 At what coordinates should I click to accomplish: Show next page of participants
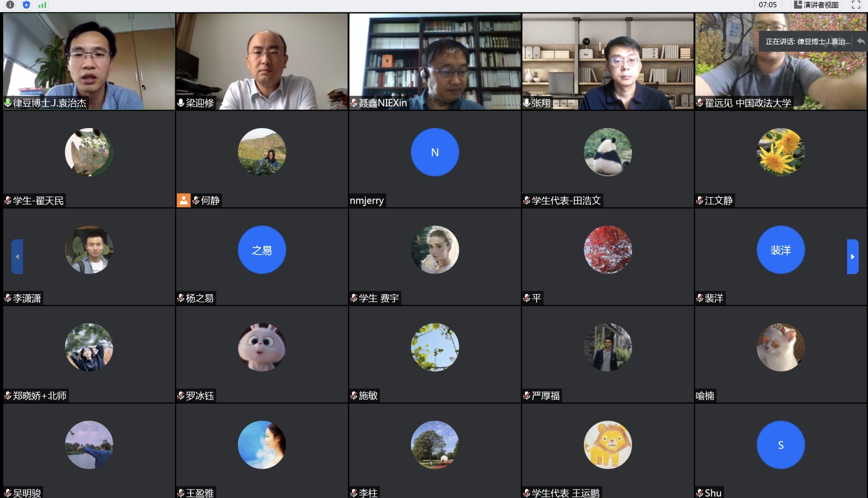tap(852, 257)
